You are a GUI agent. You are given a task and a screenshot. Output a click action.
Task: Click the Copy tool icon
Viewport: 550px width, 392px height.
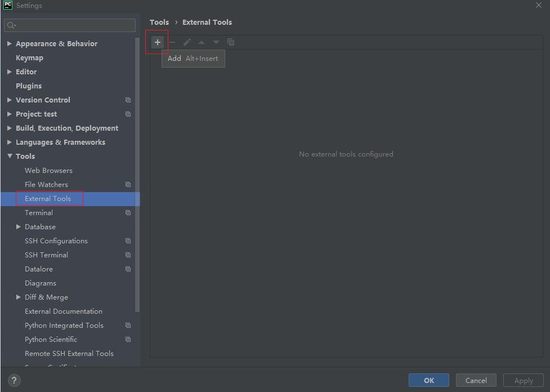click(x=230, y=42)
